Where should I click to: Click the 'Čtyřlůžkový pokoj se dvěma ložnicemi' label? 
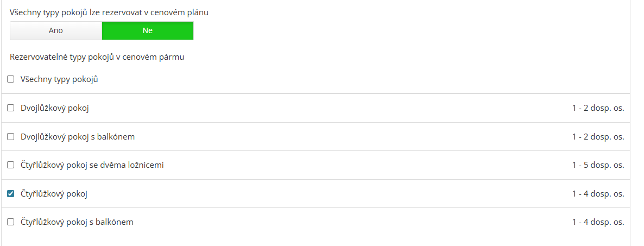92,165
